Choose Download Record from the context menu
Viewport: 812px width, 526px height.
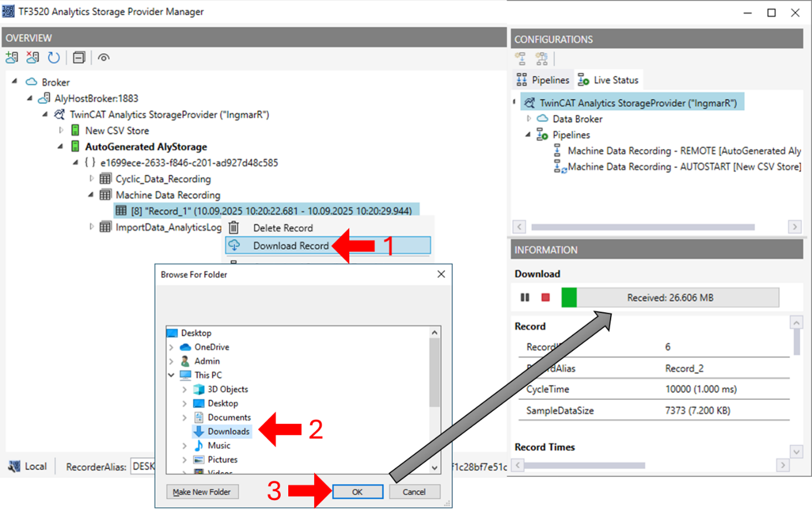(328, 245)
